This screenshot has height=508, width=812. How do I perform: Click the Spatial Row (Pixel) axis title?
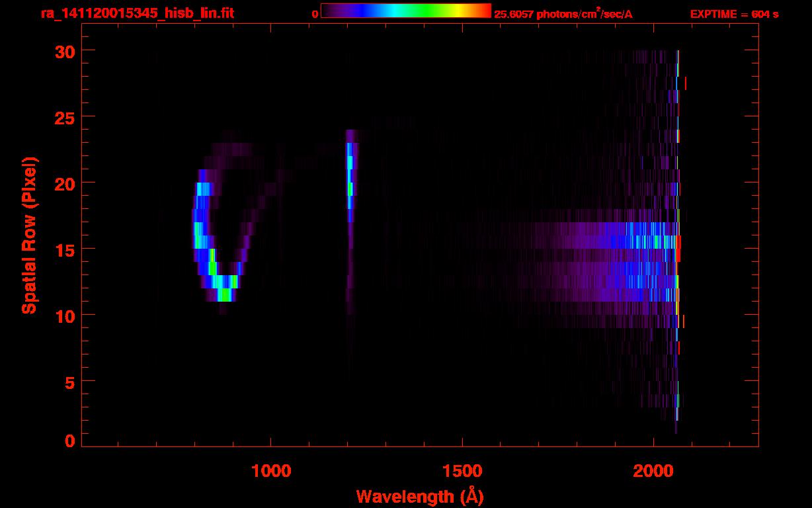point(28,235)
